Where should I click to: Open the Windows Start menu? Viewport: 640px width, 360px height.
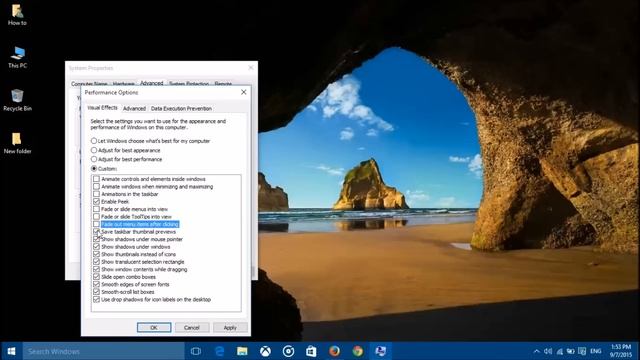tap(11, 351)
